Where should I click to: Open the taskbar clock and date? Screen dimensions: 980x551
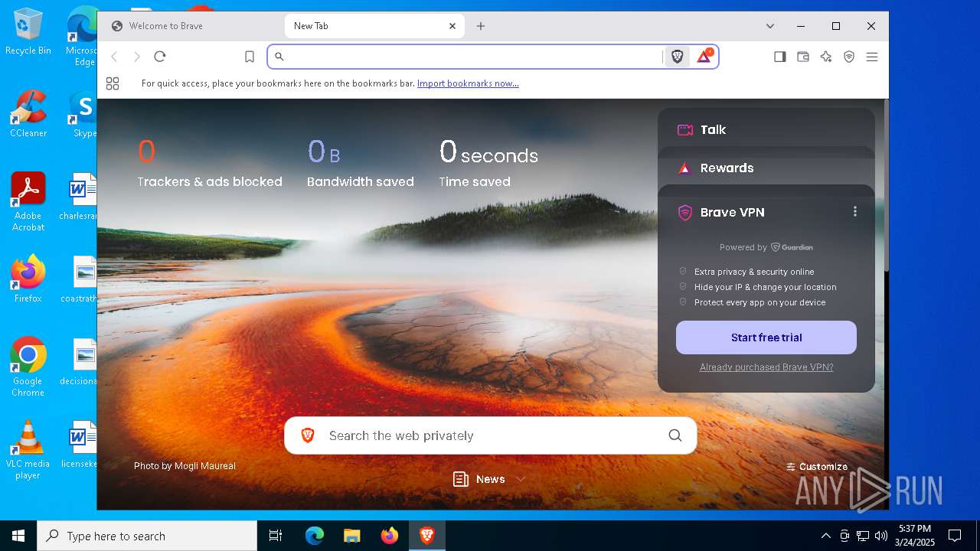pyautogui.click(x=913, y=536)
